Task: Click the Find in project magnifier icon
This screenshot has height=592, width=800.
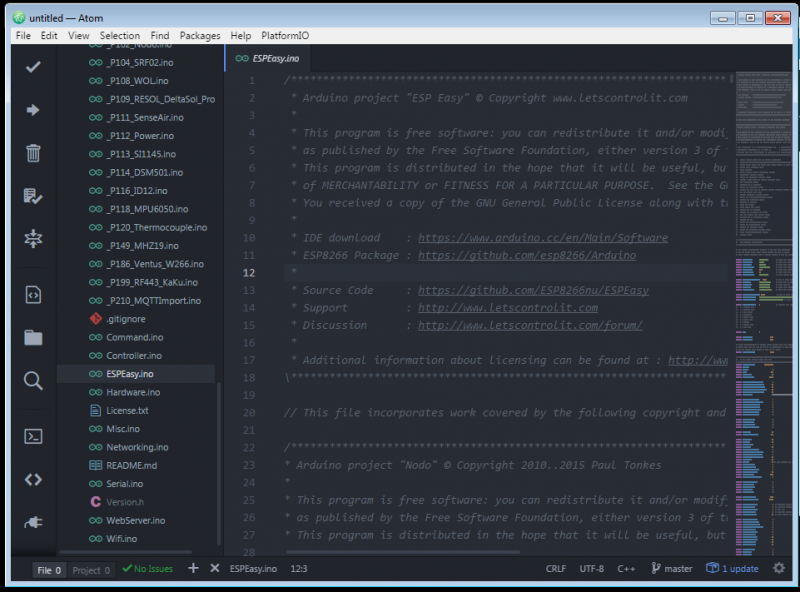Action: [33, 381]
